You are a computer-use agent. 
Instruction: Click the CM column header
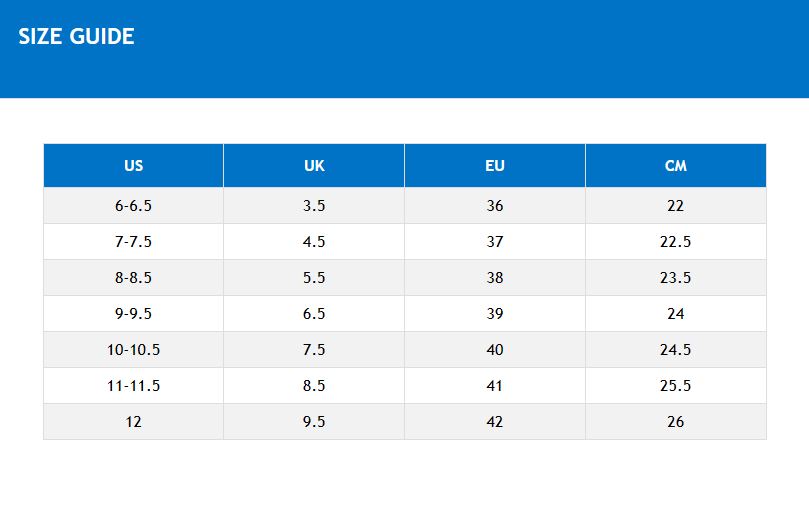click(x=676, y=166)
